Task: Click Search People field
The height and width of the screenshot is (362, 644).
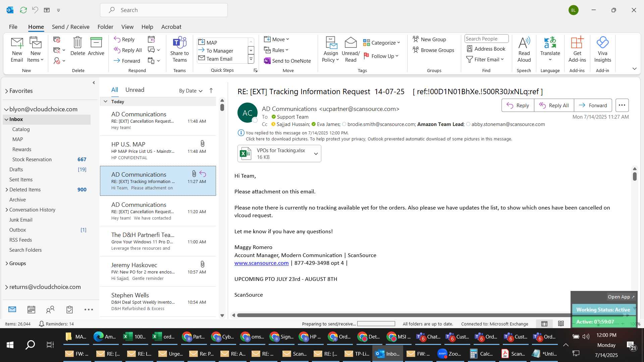Action: tap(486, 39)
